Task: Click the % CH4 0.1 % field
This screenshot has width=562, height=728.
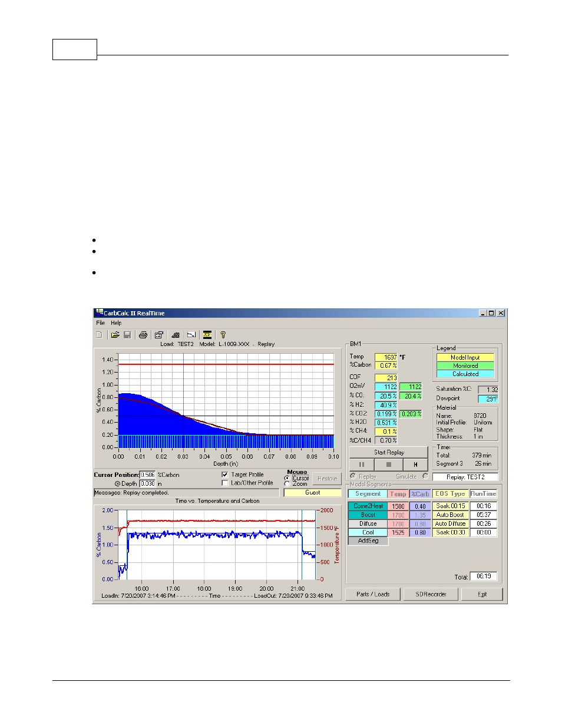Action: [386, 431]
